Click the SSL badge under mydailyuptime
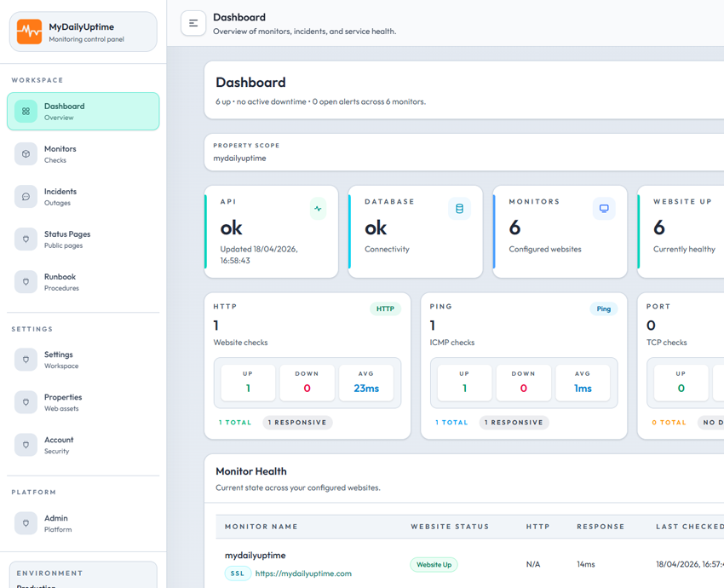The height and width of the screenshot is (588, 724). tap(238, 574)
